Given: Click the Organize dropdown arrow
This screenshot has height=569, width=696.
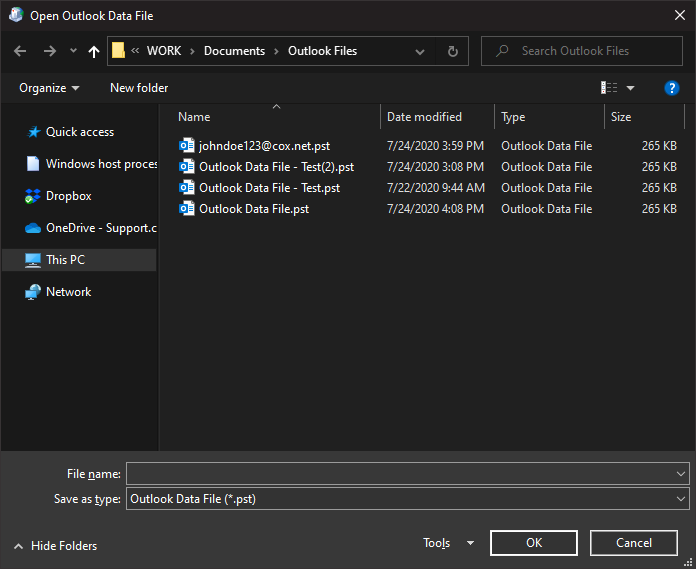Looking at the screenshot, I should tap(75, 88).
